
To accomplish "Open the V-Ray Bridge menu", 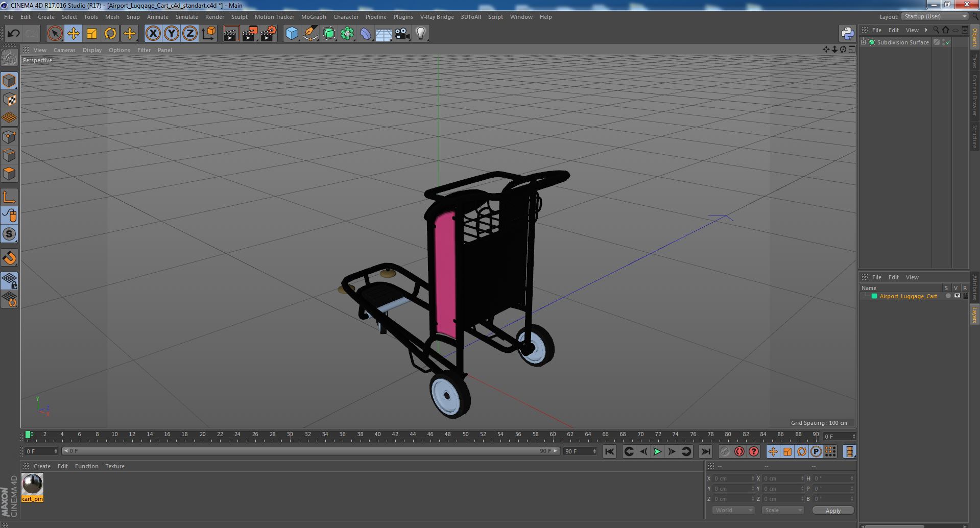I will click(437, 17).
